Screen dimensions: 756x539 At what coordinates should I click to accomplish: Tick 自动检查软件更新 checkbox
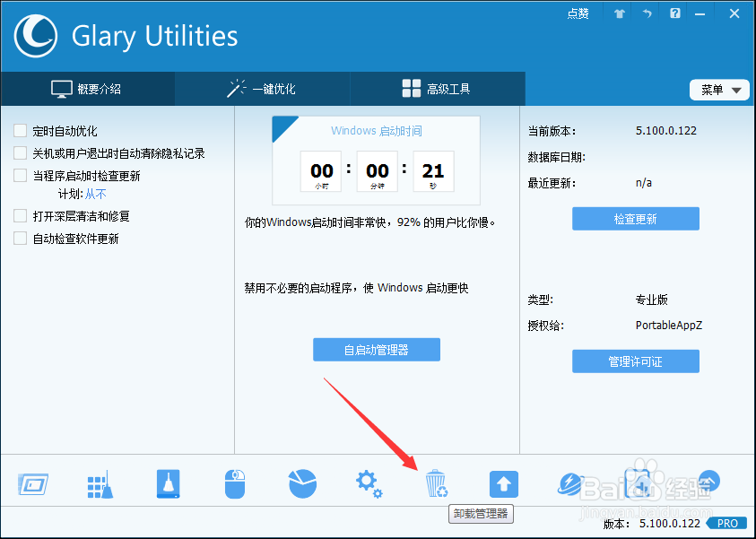21,239
